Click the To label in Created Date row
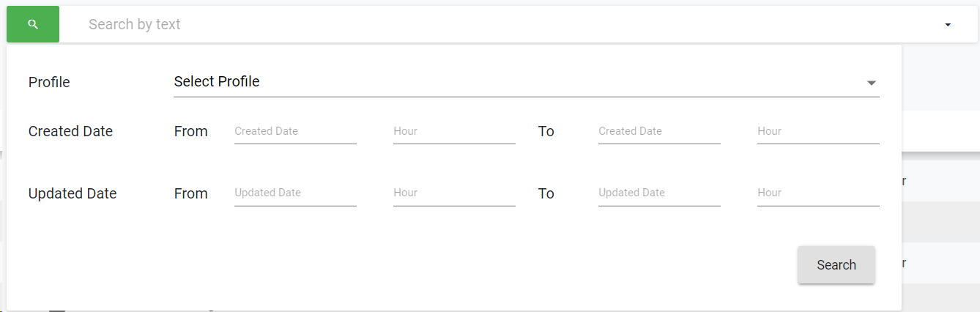 pos(546,132)
